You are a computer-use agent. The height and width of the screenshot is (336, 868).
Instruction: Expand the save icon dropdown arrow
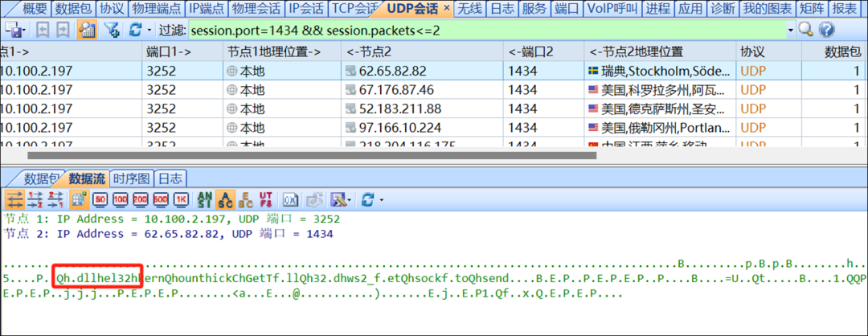click(x=25, y=31)
